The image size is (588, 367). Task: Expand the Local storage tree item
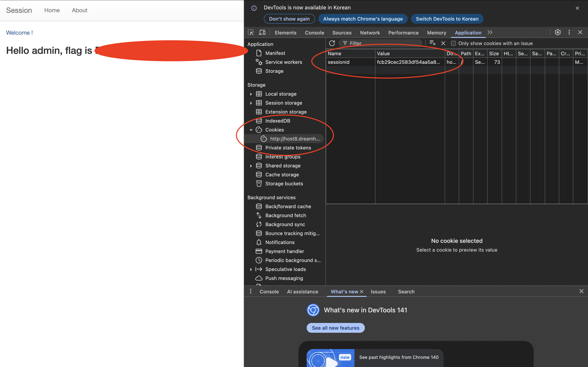click(x=251, y=94)
